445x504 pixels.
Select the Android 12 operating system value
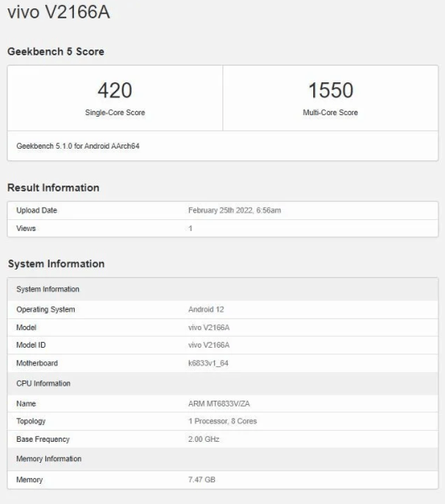(x=206, y=309)
